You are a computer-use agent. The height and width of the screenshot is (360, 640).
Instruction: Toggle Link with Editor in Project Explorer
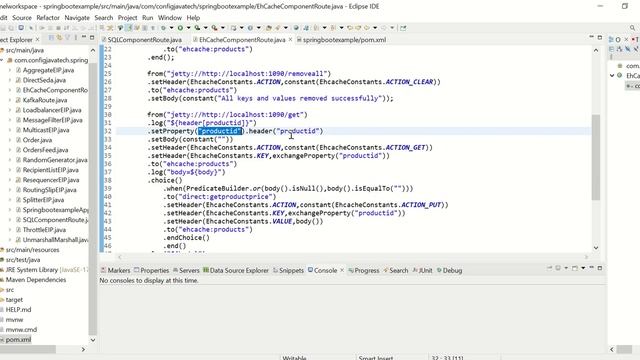point(59,38)
